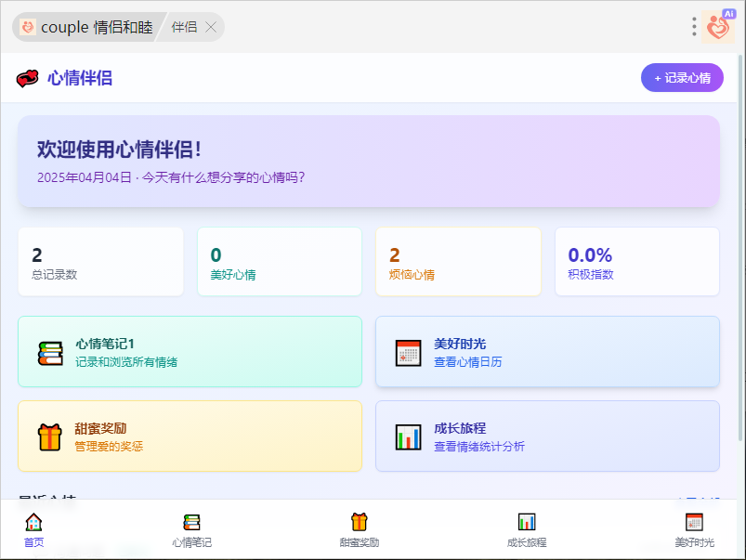Click the 查看心情日历 description

point(467,362)
